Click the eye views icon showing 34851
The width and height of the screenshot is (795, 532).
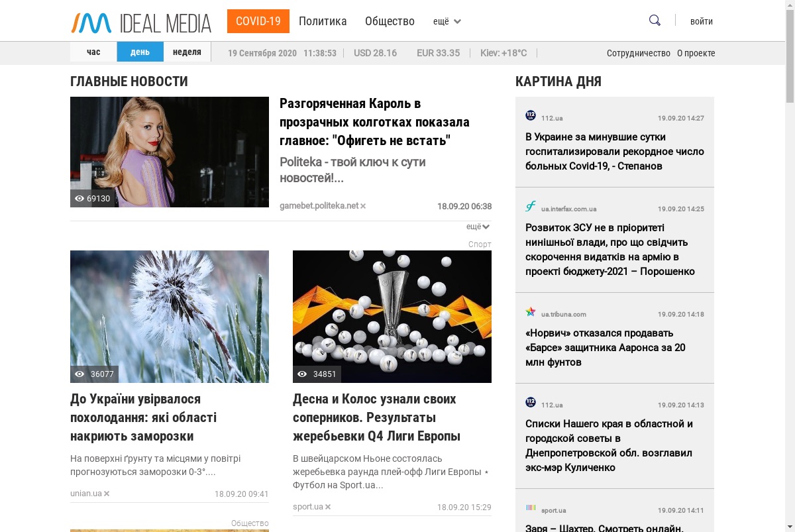(302, 374)
